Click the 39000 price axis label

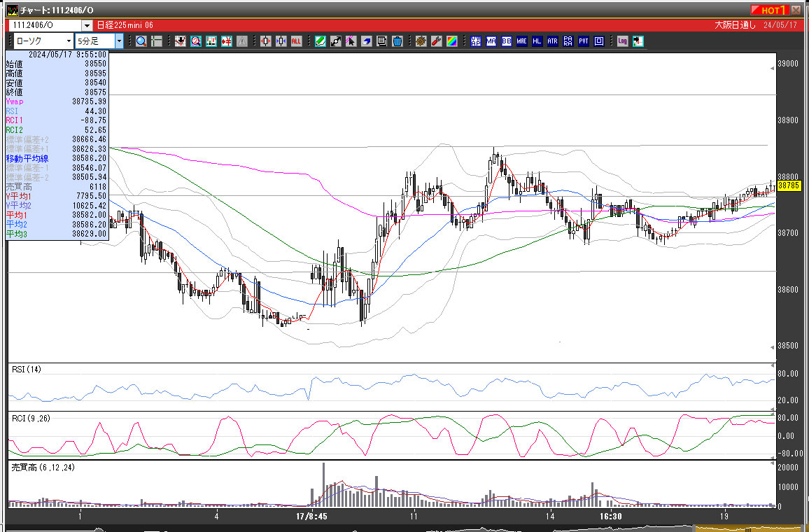tap(788, 64)
